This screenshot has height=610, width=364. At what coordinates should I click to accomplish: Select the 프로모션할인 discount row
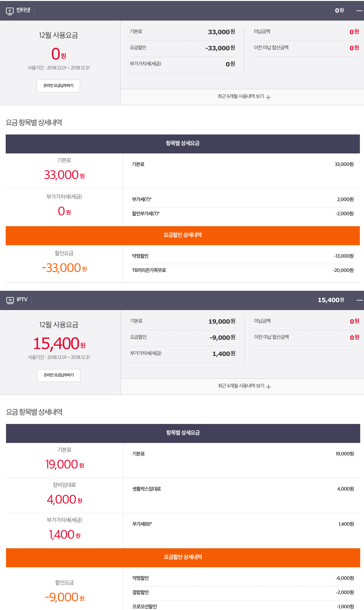(243, 606)
